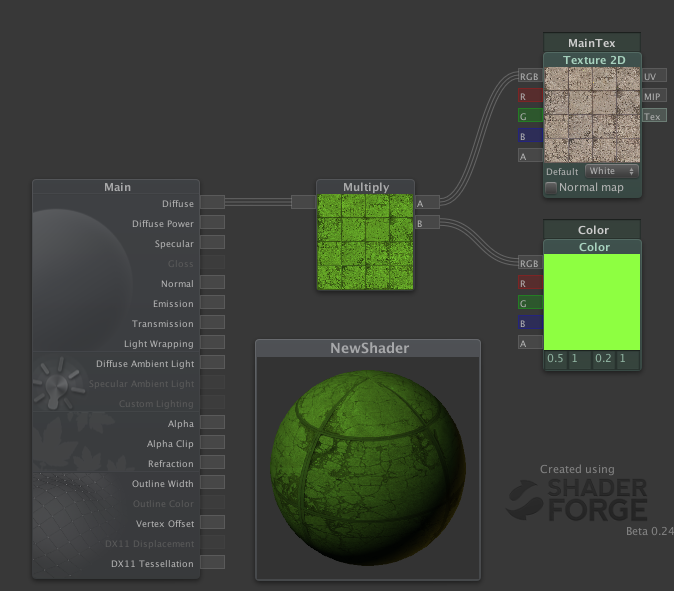The height and width of the screenshot is (591, 674).
Task: Select the Multiply node title bar
Action: (x=366, y=187)
